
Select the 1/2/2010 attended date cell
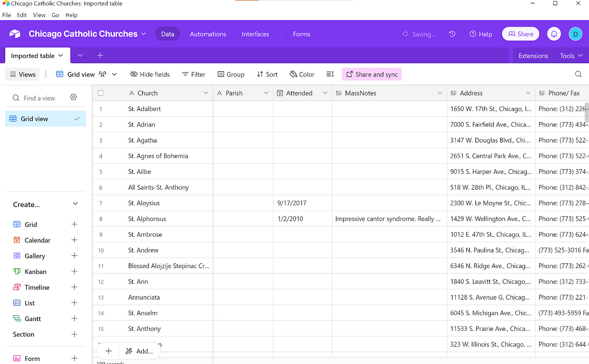click(x=303, y=219)
